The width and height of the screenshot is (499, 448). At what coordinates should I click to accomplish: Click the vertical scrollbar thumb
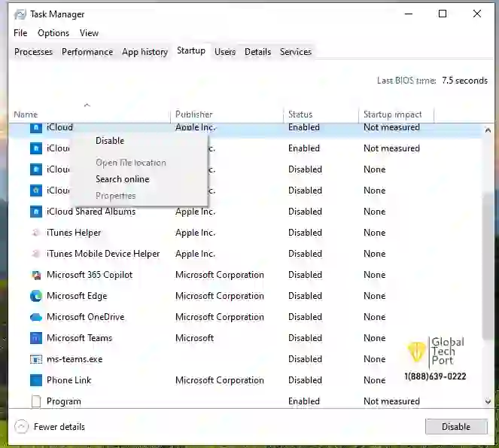click(x=488, y=266)
